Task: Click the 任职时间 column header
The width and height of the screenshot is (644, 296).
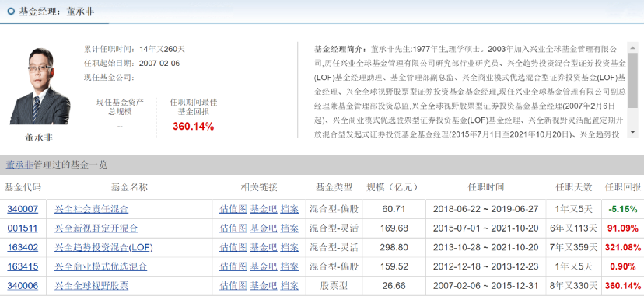Action: coord(486,187)
